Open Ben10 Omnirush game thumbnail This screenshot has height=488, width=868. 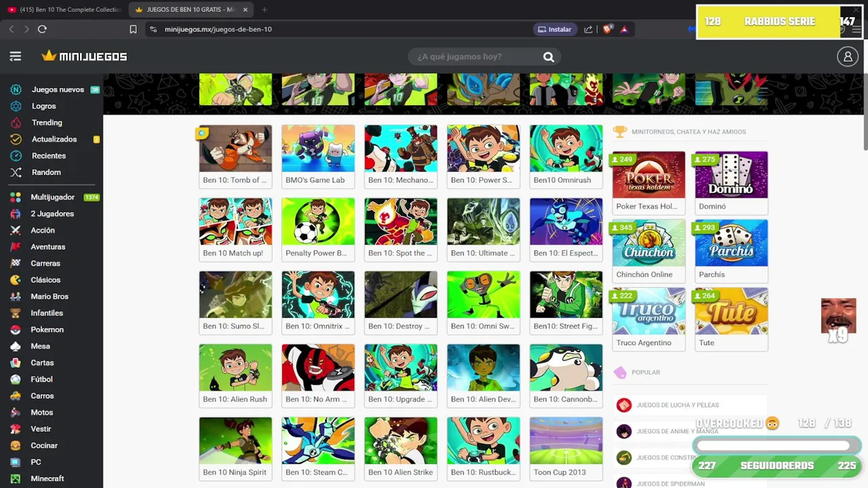566,148
